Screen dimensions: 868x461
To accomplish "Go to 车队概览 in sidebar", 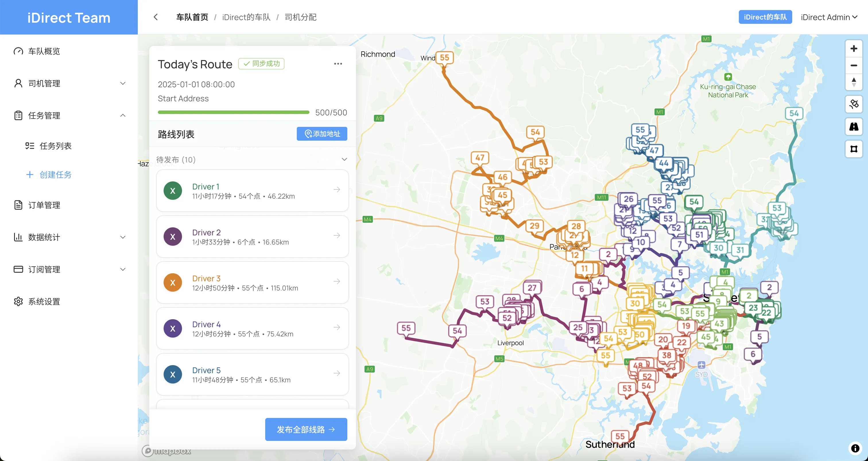I will (x=44, y=51).
